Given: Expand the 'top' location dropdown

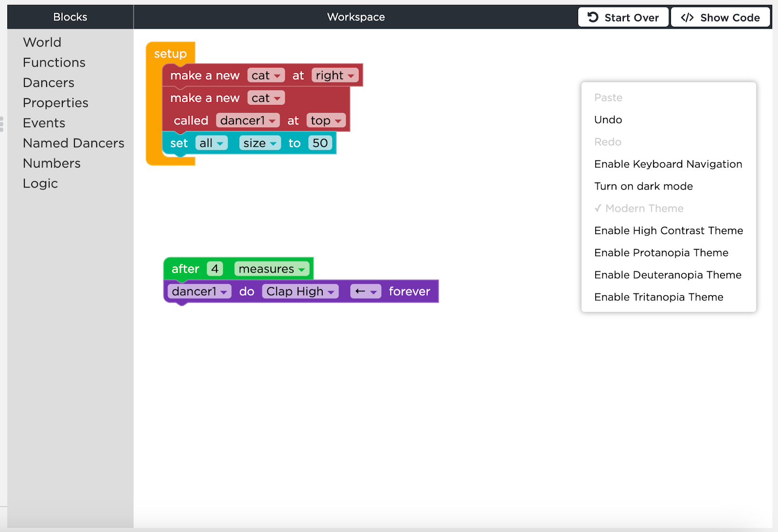Looking at the screenshot, I should (326, 120).
